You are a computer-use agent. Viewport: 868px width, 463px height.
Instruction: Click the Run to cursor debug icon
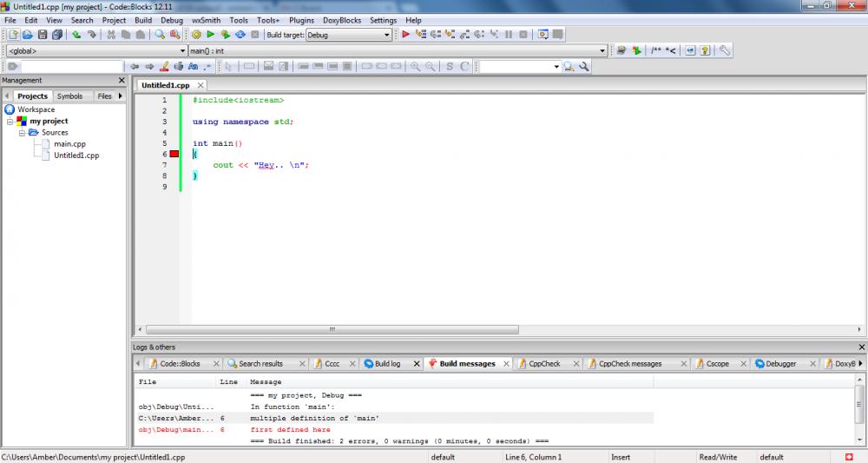coord(421,35)
